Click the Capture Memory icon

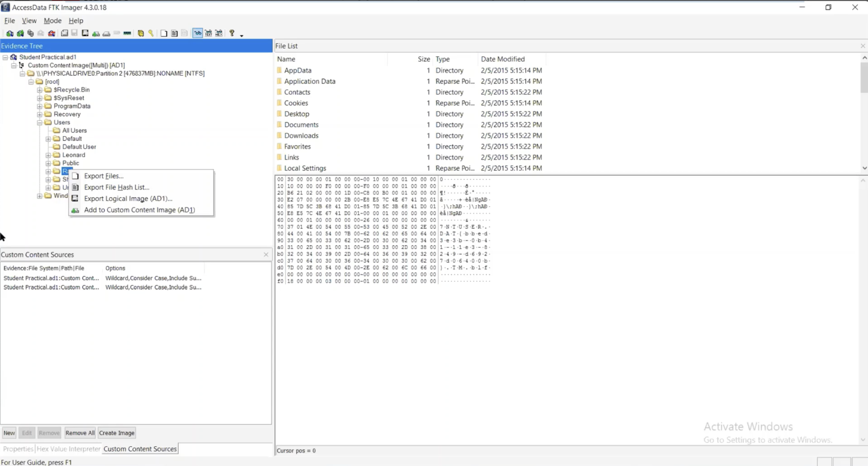click(127, 33)
